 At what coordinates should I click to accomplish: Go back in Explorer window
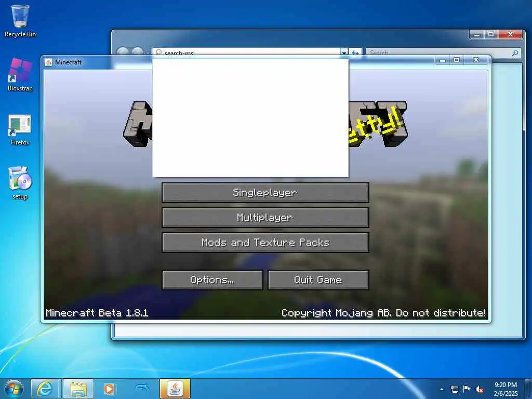point(123,52)
